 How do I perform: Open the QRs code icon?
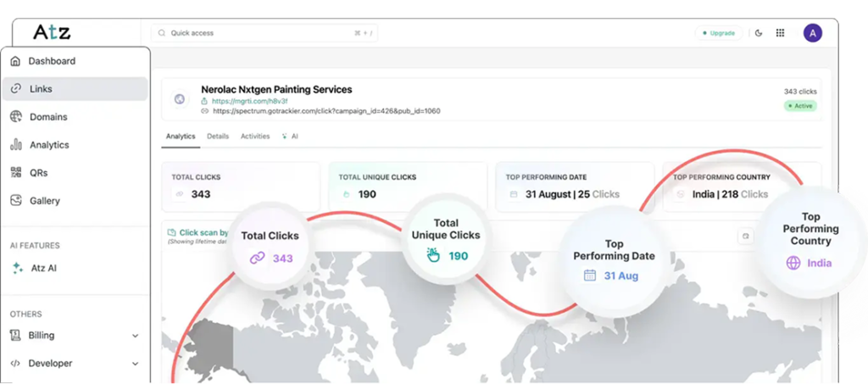[x=15, y=173]
